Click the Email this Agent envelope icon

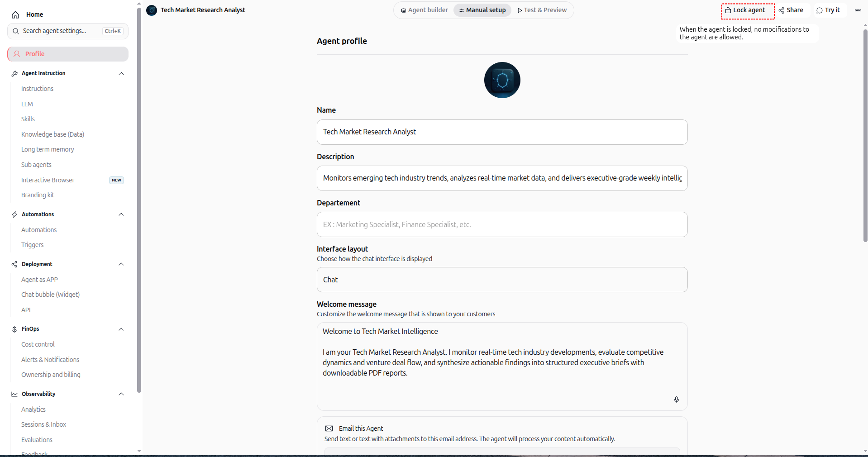pos(329,428)
